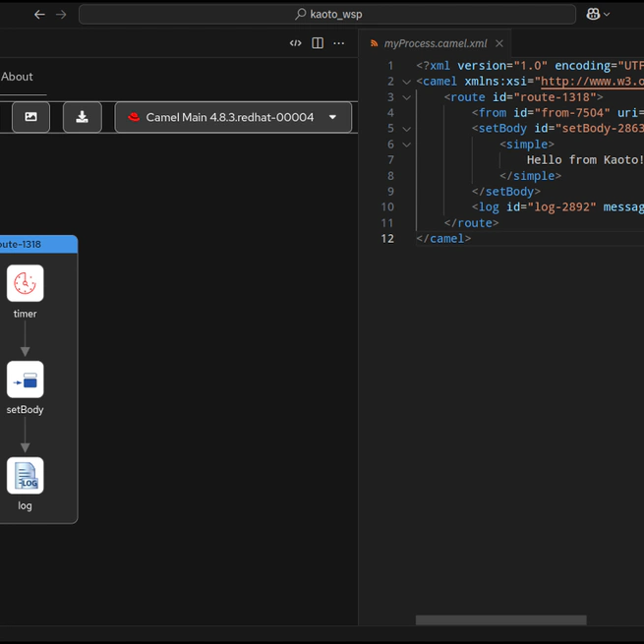Click the timer label
This screenshot has width=644, height=644.
click(x=25, y=314)
